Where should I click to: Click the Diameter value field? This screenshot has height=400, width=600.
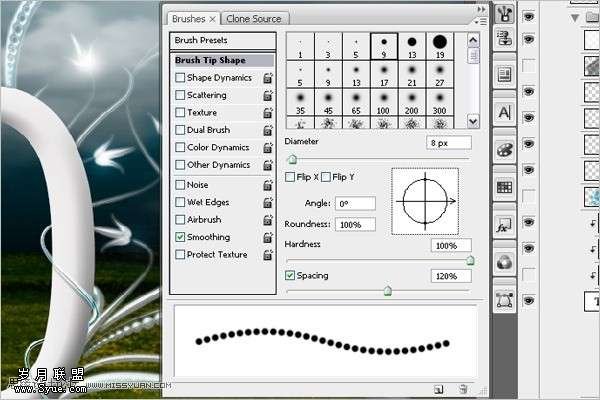(448, 143)
